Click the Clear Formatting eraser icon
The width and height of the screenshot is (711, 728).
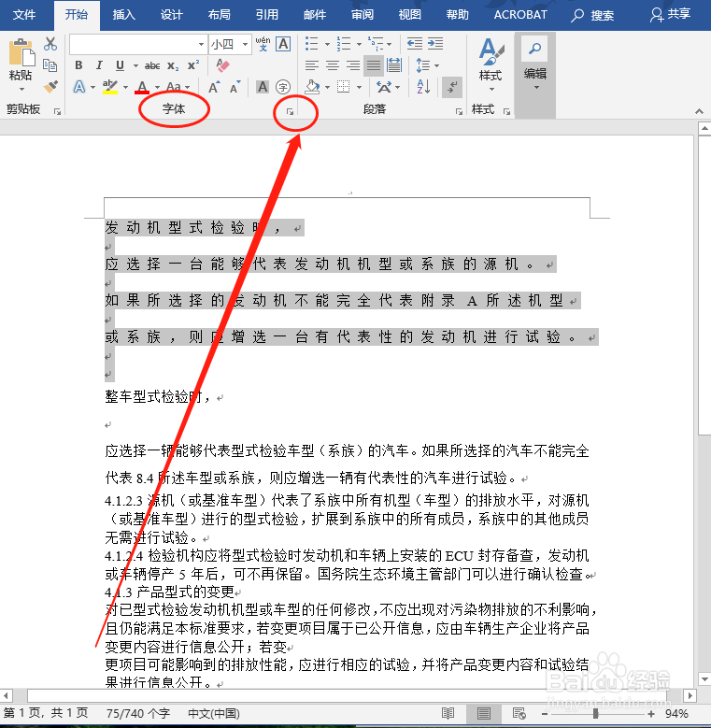(222, 65)
